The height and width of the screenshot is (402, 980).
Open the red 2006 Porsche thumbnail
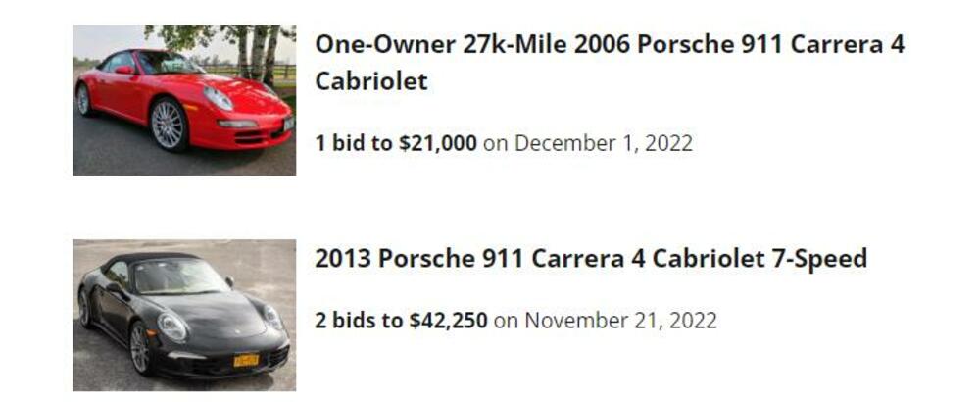coord(184,100)
